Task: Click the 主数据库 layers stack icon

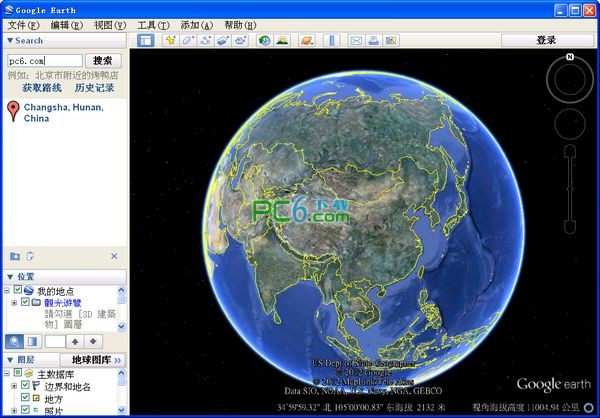Action: (29, 373)
